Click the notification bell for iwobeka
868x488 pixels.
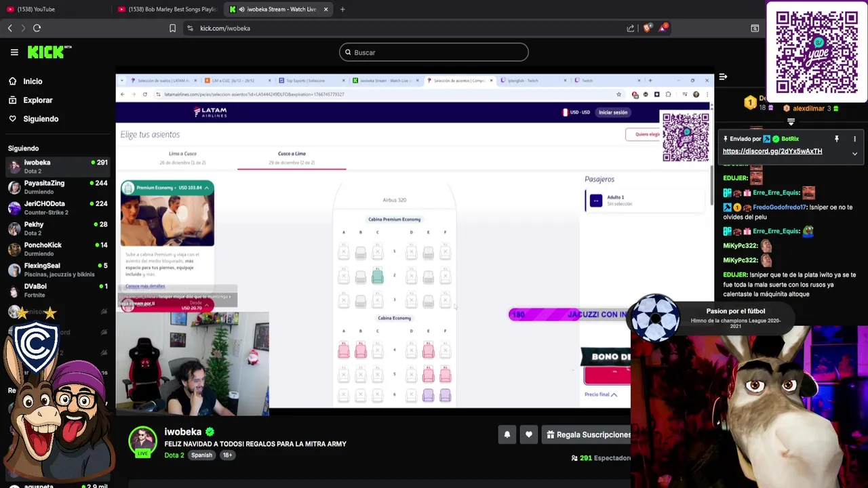507,434
